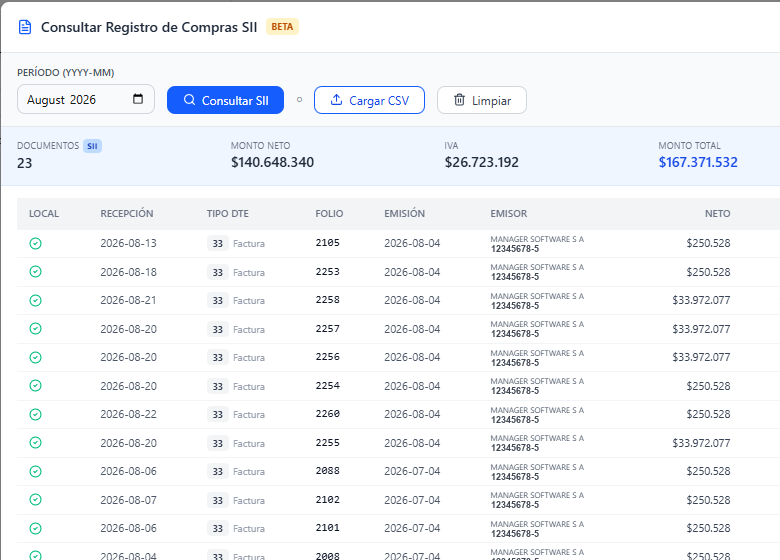Screen dimensions: 780x560
Task: Click emission date for folio 2257
Action: tap(412, 329)
